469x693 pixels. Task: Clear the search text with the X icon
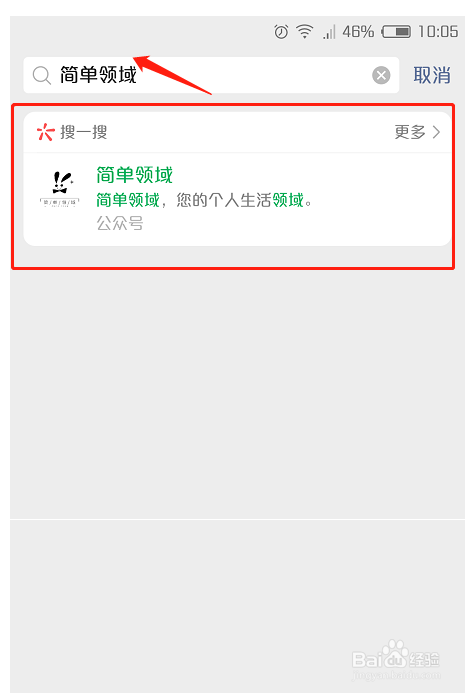[x=381, y=75]
